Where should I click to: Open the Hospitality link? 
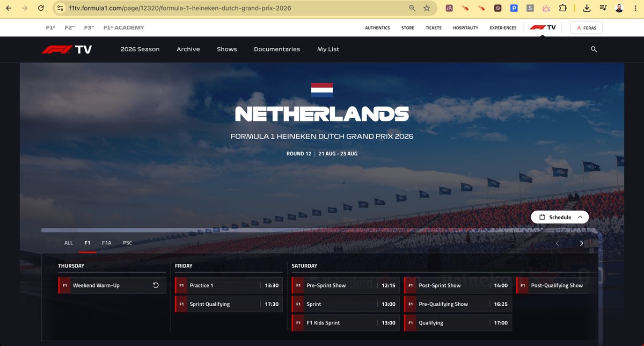pyautogui.click(x=465, y=28)
